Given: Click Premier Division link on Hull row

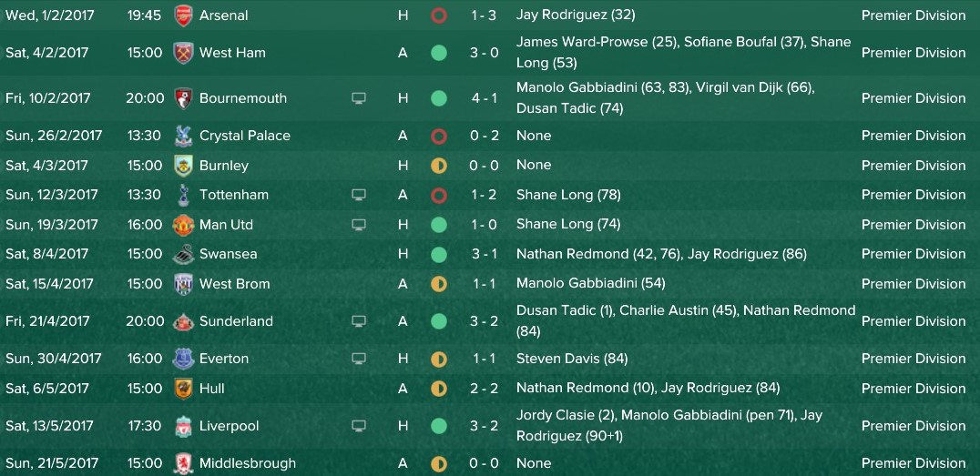Looking at the screenshot, I should pyautogui.click(x=914, y=389).
